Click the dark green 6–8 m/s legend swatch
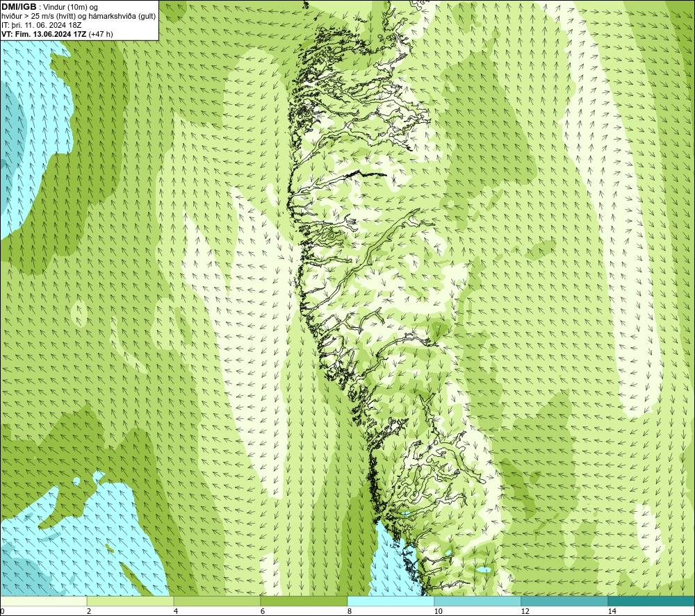695x616 pixels. pos(304,601)
